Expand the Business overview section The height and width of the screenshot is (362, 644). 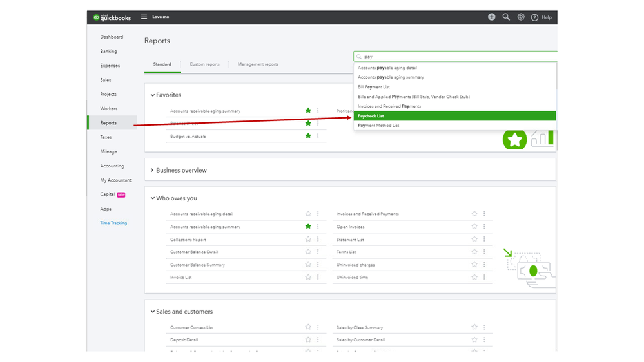pos(152,171)
